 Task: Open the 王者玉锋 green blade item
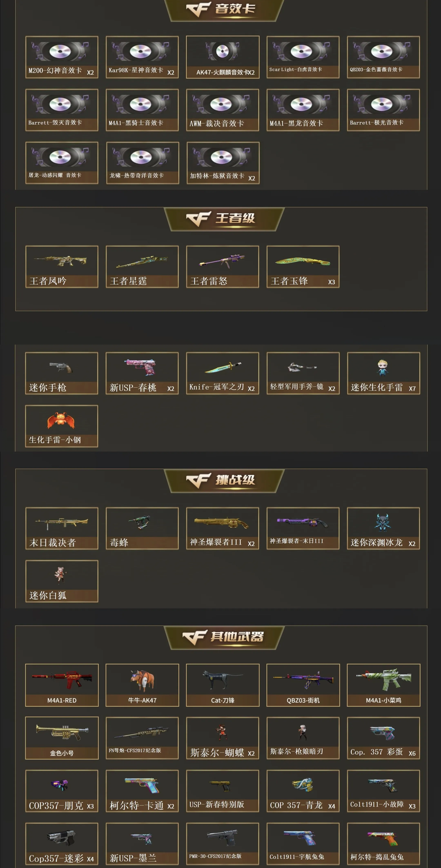coord(303,267)
